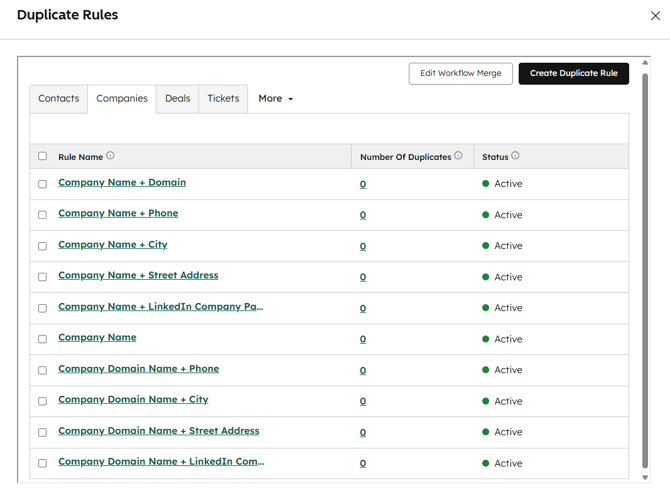The width and height of the screenshot is (670, 503).
Task: Check the Company Domain Name + City rule
Action: [x=42, y=401]
